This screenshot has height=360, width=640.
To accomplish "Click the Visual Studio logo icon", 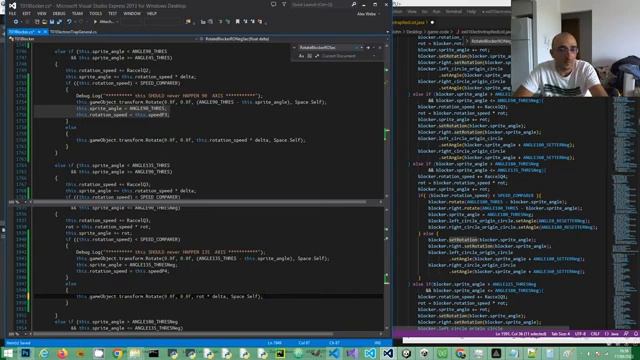I will (13, 5).
